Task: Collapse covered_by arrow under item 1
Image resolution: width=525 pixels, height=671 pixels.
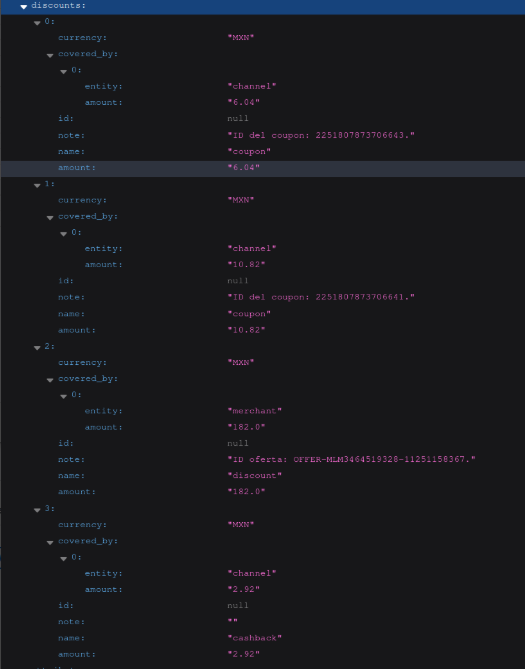Action: (50, 218)
